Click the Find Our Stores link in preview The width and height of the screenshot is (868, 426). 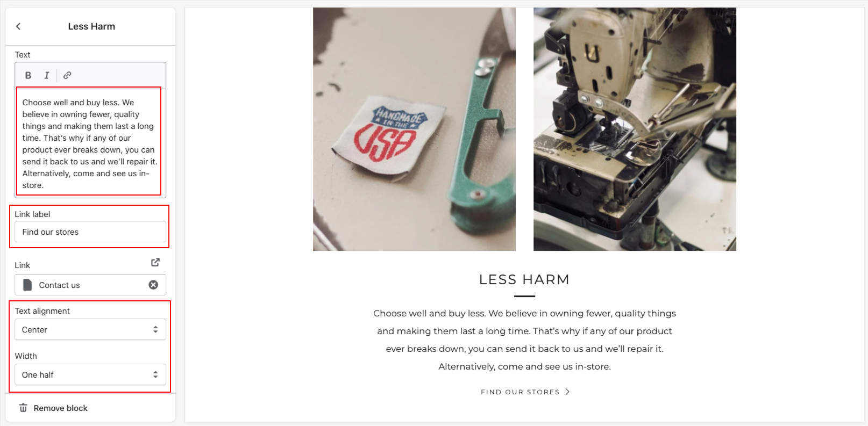[520, 392]
